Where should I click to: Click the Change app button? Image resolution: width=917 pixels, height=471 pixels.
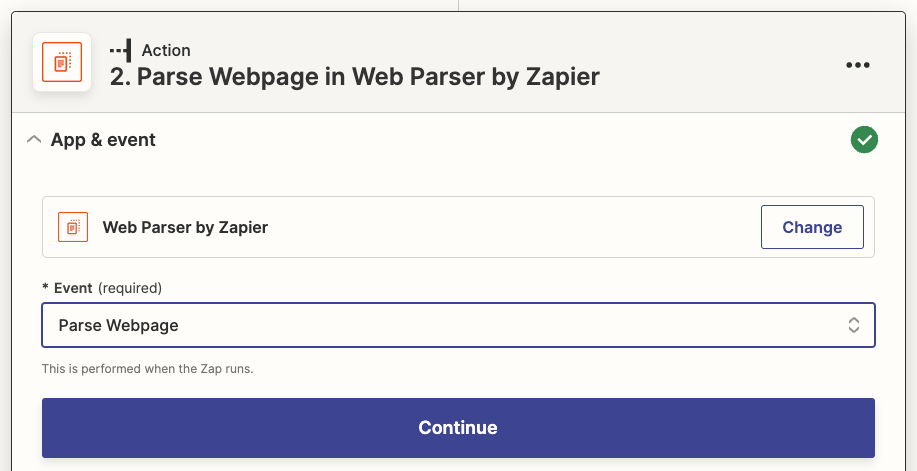tap(812, 227)
